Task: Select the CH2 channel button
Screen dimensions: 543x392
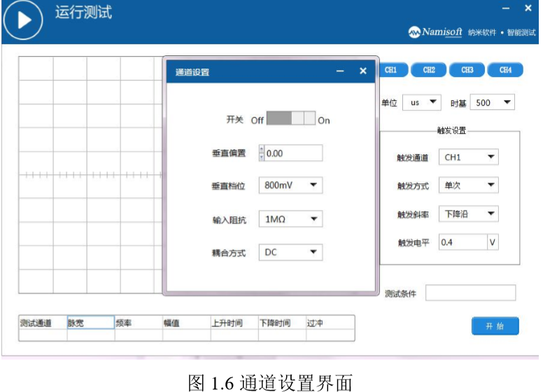Action: point(429,70)
